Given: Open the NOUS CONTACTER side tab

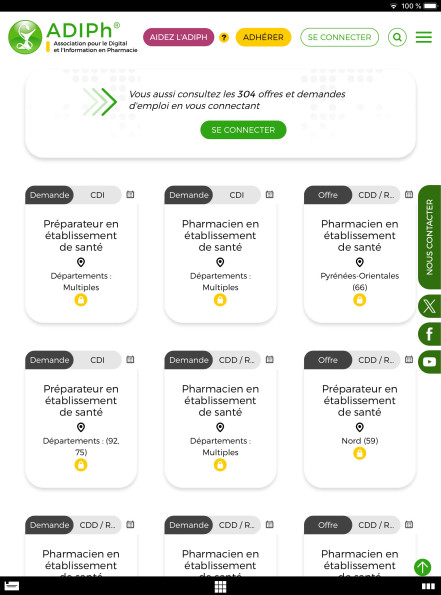Looking at the screenshot, I should pos(429,237).
